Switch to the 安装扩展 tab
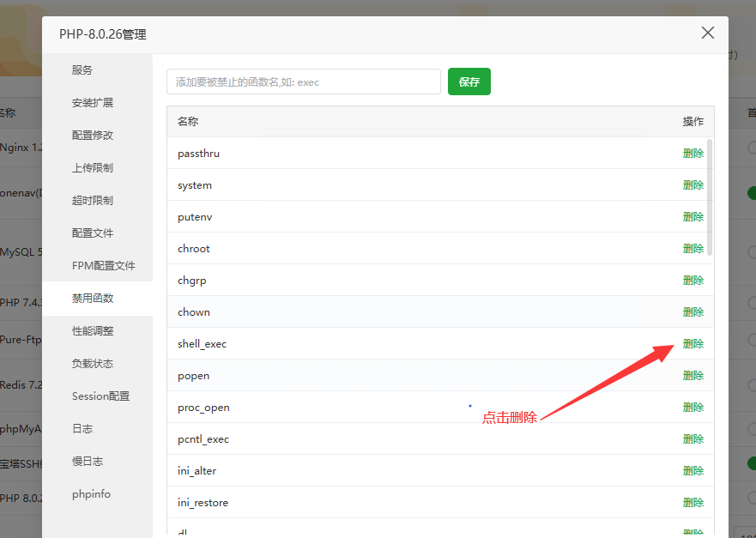 coord(93,103)
